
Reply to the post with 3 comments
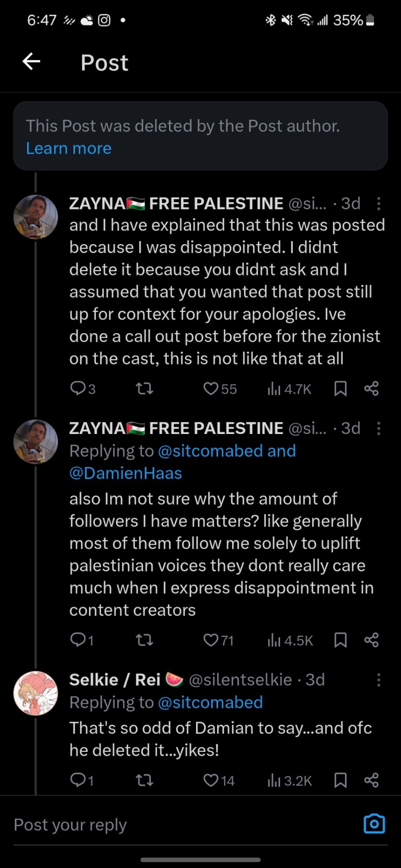click(x=78, y=389)
